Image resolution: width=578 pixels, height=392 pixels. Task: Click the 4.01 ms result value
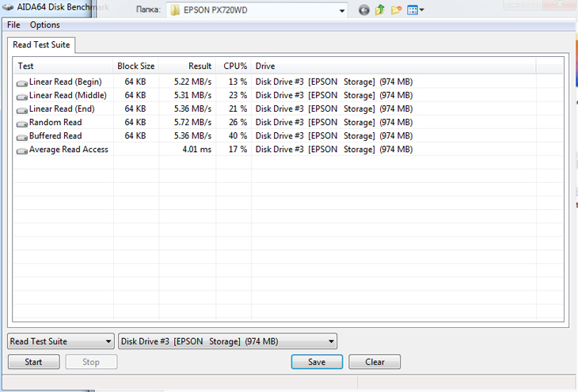[x=197, y=150]
